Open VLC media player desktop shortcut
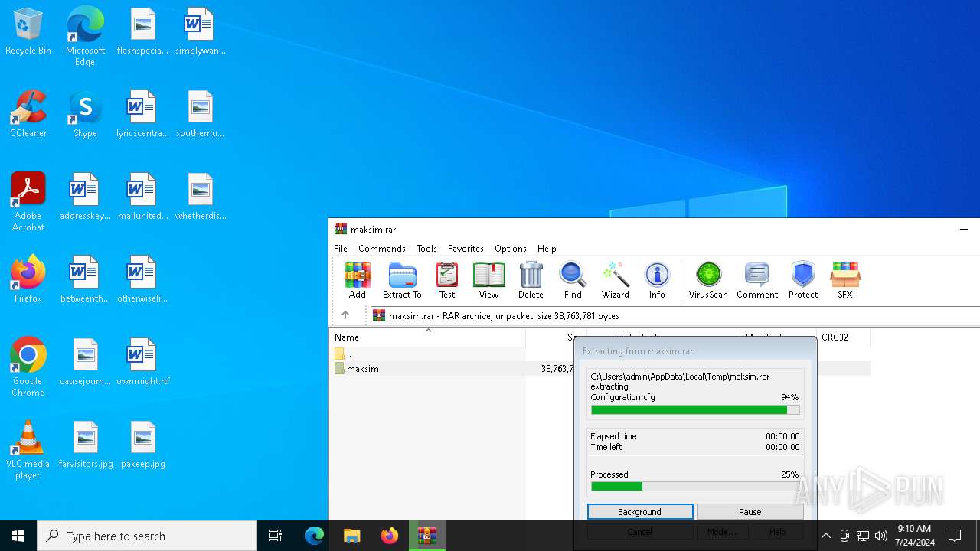 tap(28, 450)
